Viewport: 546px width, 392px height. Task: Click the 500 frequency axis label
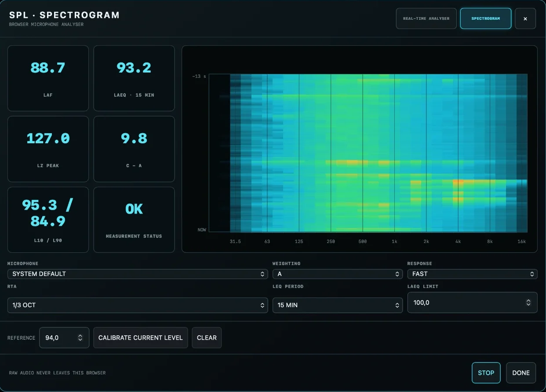pos(363,241)
